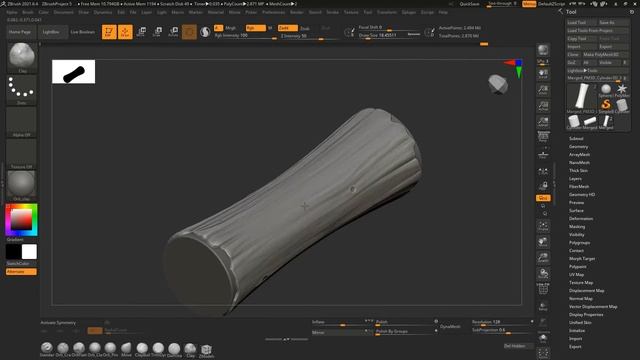The image size is (640, 360).
Task: Adjust the Focal Shift slider
Action: [x=389, y=28]
